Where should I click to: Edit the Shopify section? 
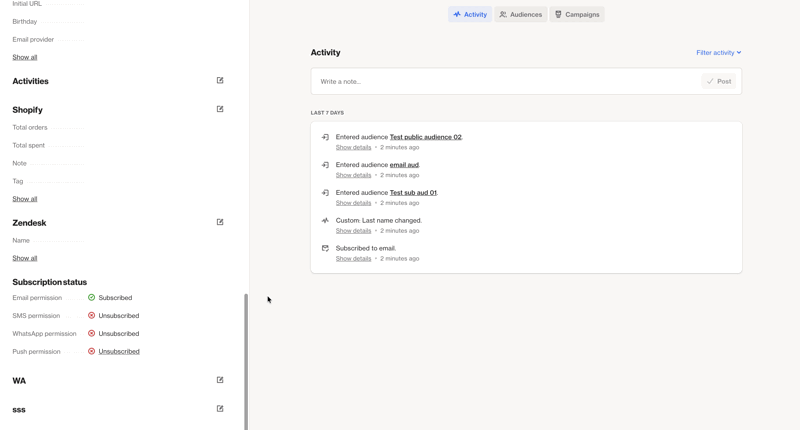[220, 109]
